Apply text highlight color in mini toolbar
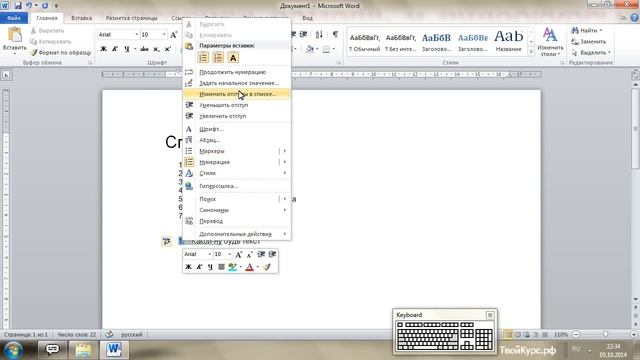640x360 pixels. pos(232,267)
